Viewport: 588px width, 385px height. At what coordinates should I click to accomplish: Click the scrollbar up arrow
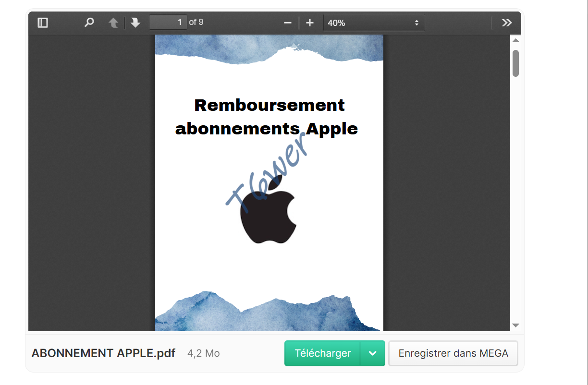(x=516, y=41)
